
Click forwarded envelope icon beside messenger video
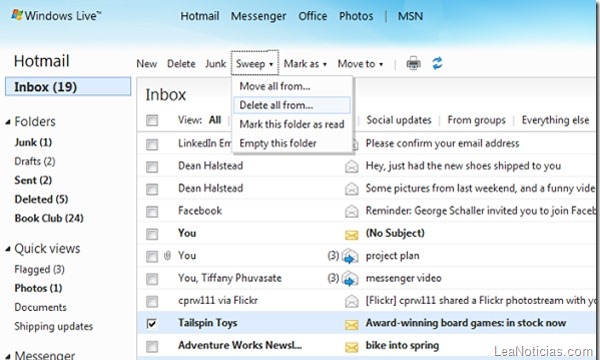(x=350, y=279)
